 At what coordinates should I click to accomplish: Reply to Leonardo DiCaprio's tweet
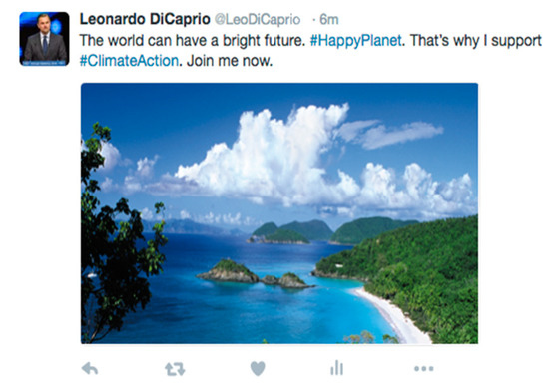pos(90,369)
